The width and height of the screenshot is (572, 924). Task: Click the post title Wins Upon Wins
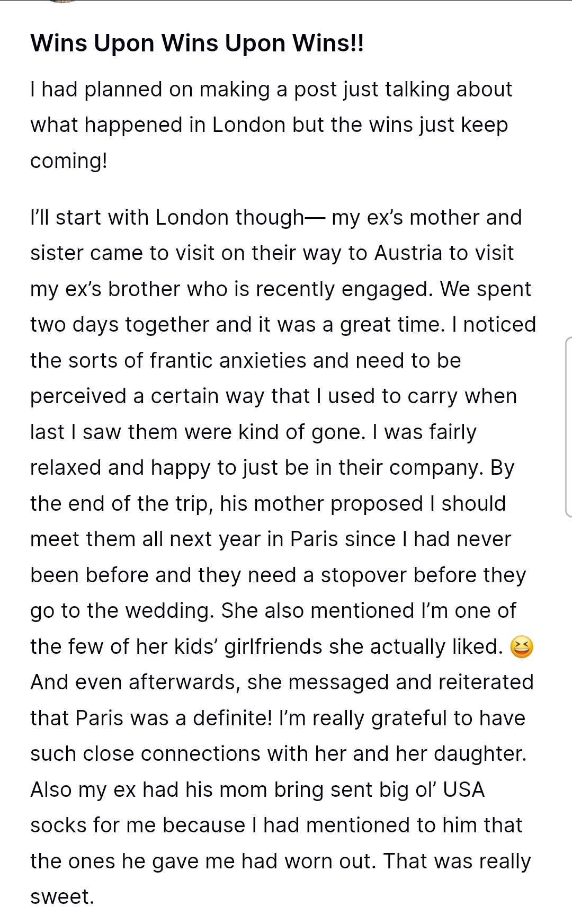point(197,43)
